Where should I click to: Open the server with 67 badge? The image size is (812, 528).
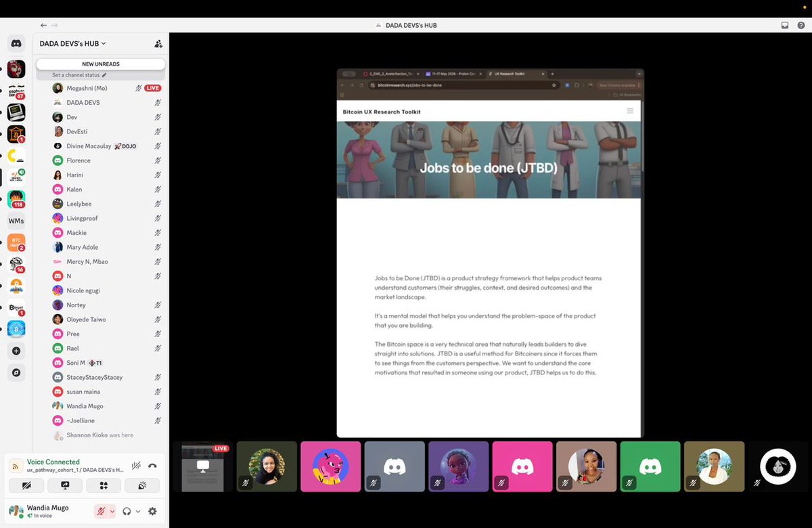16,91
